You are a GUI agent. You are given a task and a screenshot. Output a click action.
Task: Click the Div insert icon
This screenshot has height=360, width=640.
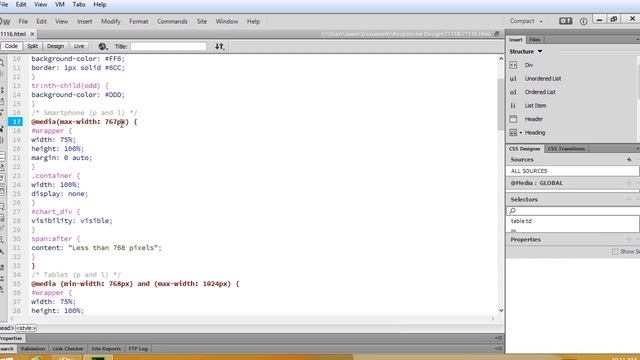513,65
